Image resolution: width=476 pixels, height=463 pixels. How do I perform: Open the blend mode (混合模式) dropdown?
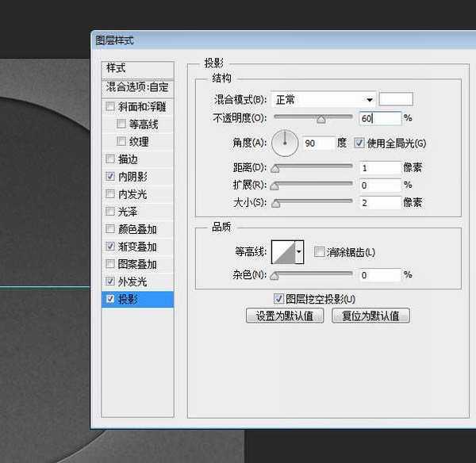tap(323, 100)
